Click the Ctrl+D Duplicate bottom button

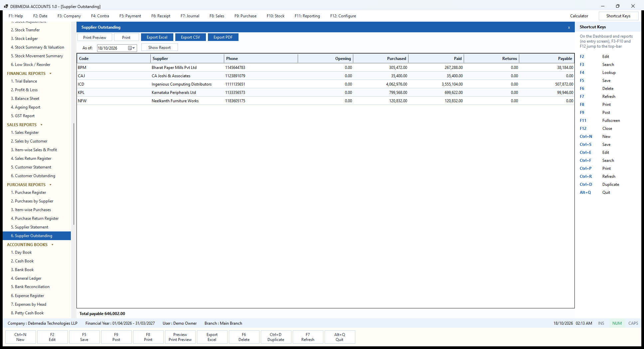coord(276,337)
